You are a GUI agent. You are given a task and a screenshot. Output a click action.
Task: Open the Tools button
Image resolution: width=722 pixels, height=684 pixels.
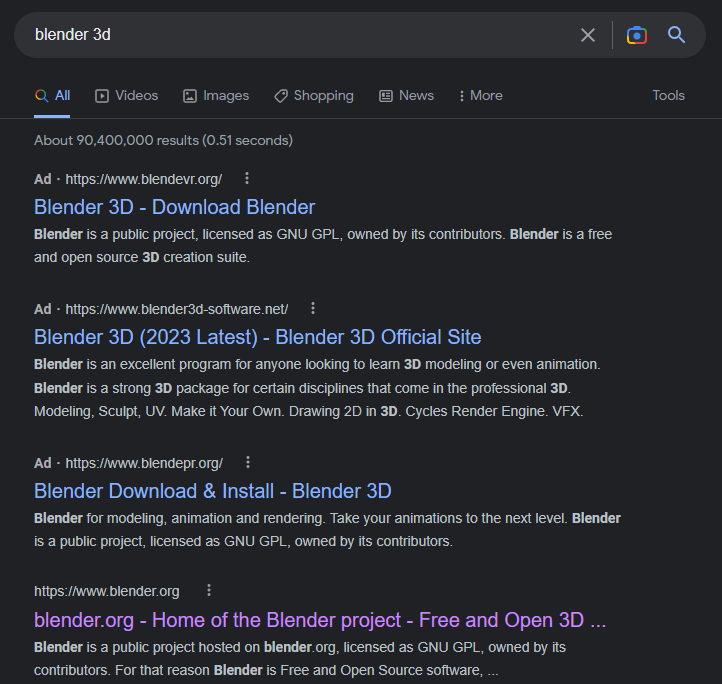coord(669,95)
